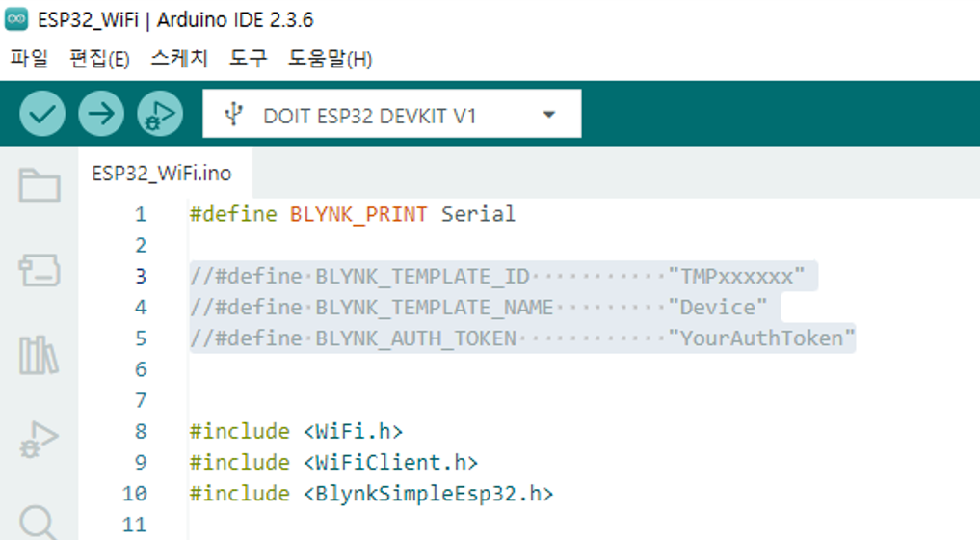980x540 pixels.
Task: Click BLYNK_TEMPLATE_NAME in the commented line
Action: pyautogui.click(x=435, y=308)
